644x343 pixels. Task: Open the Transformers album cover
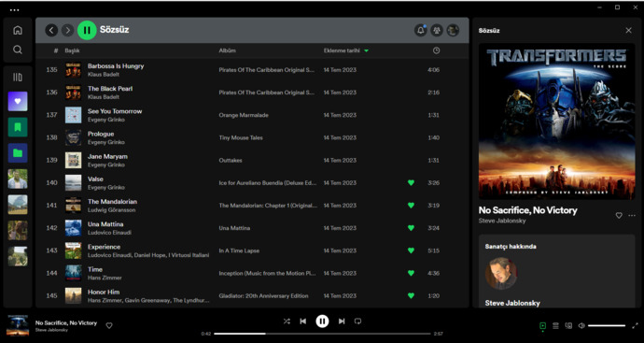557,121
